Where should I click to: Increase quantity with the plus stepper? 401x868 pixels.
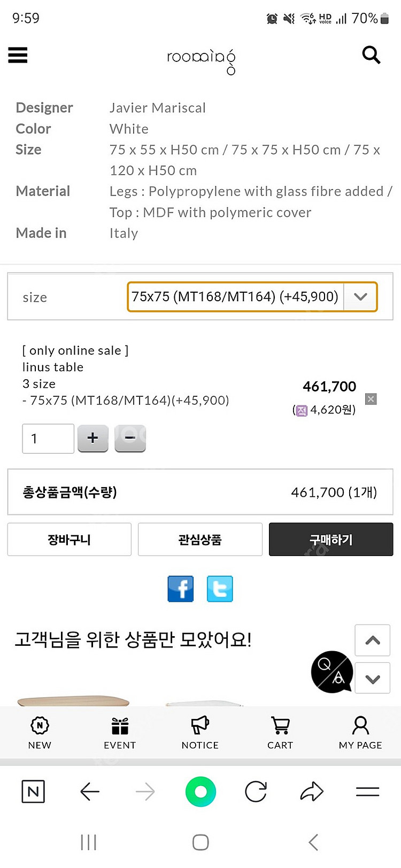click(92, 438)
